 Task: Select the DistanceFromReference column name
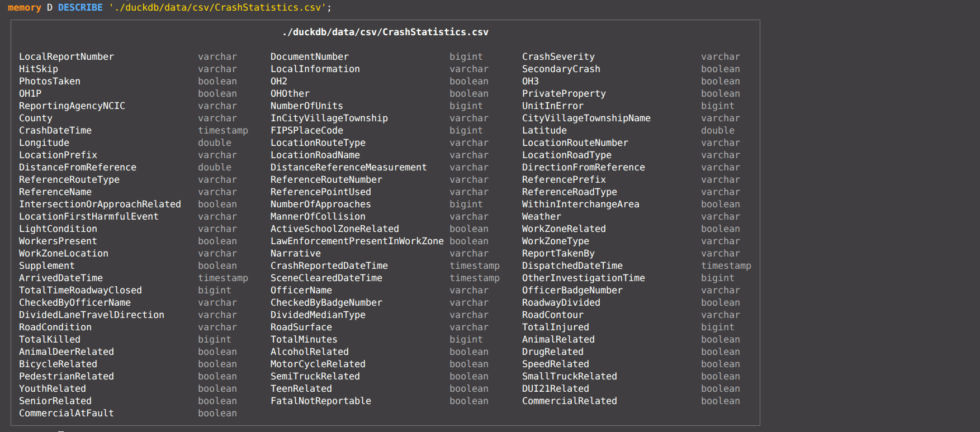pos(78,168)
